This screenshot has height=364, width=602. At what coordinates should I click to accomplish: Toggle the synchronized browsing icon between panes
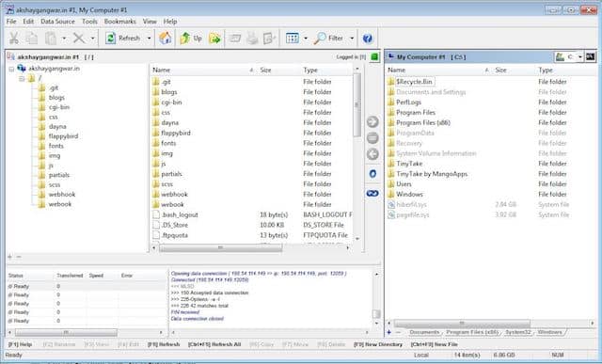[372, 174]
